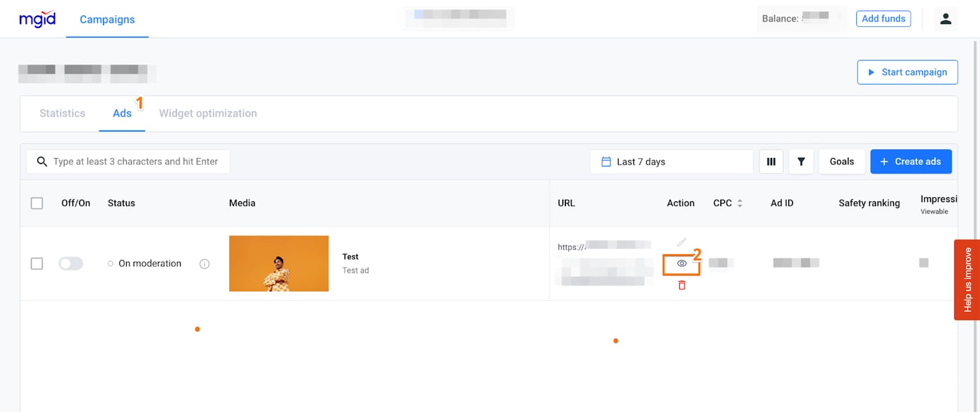Select the header select-all checkbox
980x412 pixels.
pyautogui.click(x=37, y=203)
